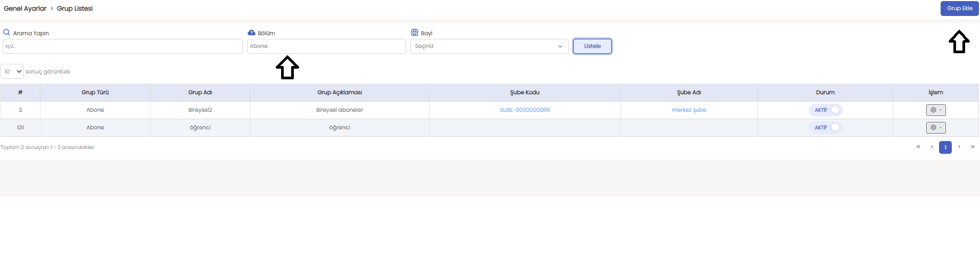Go to the last page arrow
Viewport: 980px width, 256px height.
[973, 147]
